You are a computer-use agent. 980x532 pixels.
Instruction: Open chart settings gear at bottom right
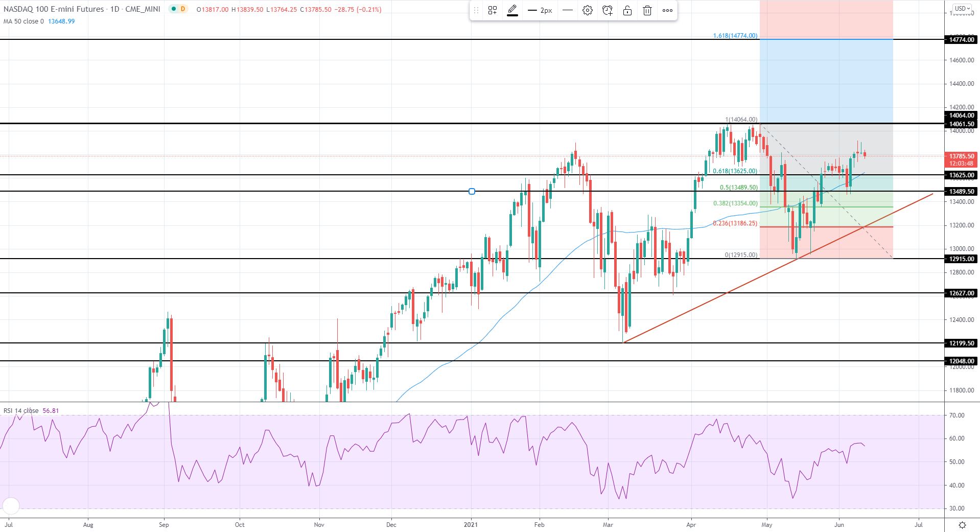tap(963, 525)
